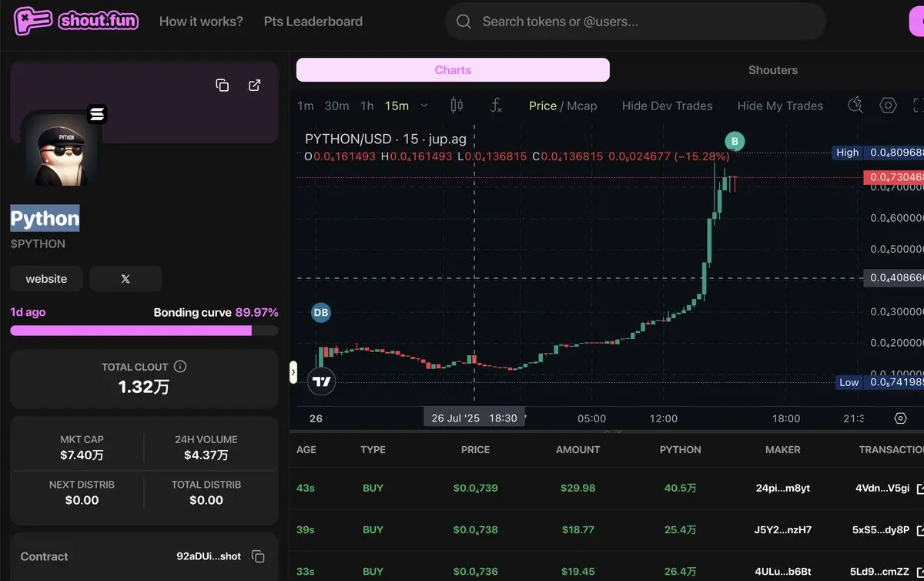Click the Python token name heading

click(45, 219)
